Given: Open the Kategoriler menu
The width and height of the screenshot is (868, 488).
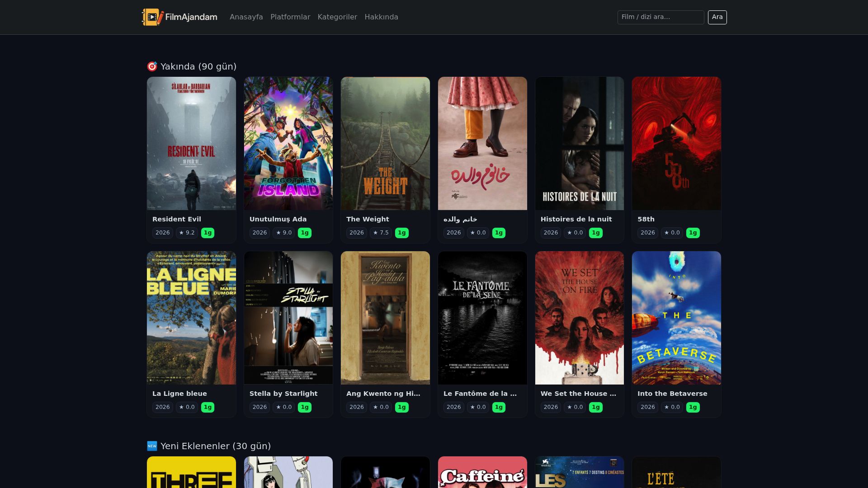Looking at the screenshot, I should point(337,17).
